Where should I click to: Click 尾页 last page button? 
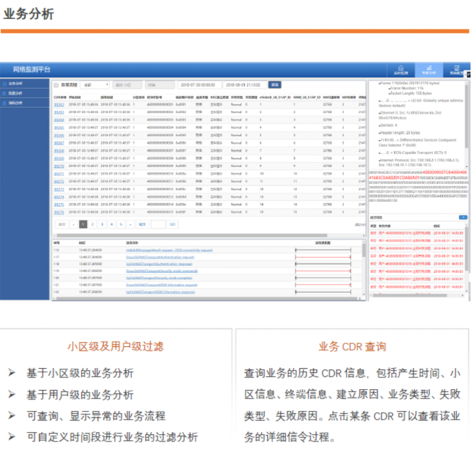142,225
